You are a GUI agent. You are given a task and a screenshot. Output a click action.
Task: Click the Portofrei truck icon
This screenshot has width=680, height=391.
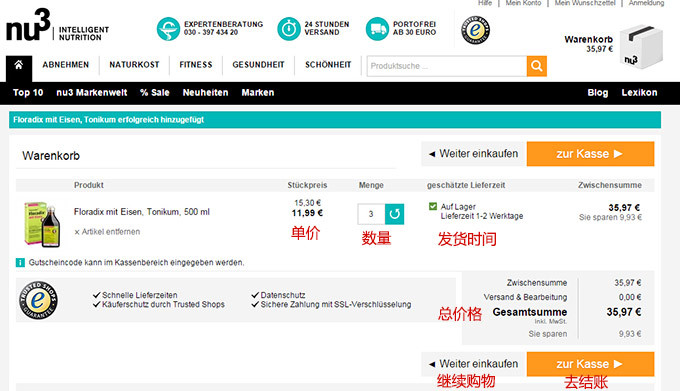[377, 29]
